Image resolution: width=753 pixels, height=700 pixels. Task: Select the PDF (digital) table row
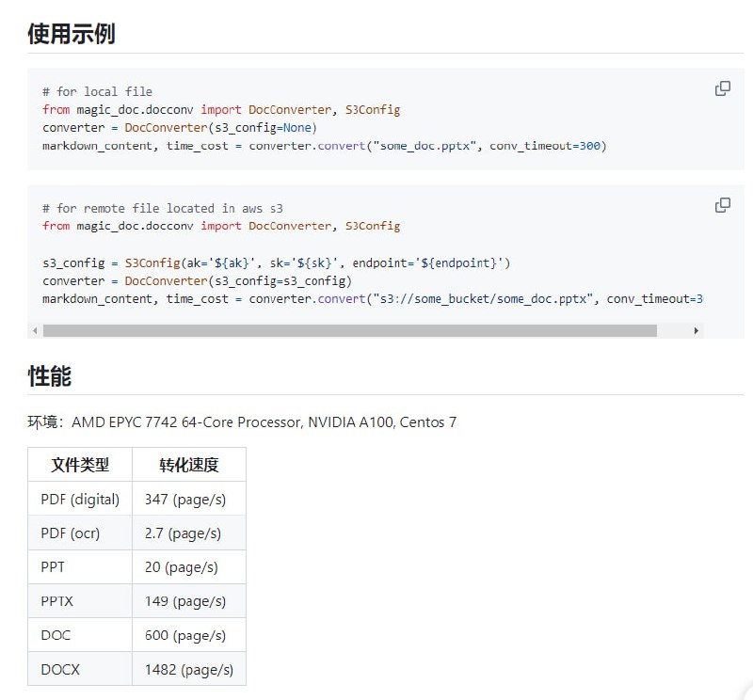click(x=80, y=499)
